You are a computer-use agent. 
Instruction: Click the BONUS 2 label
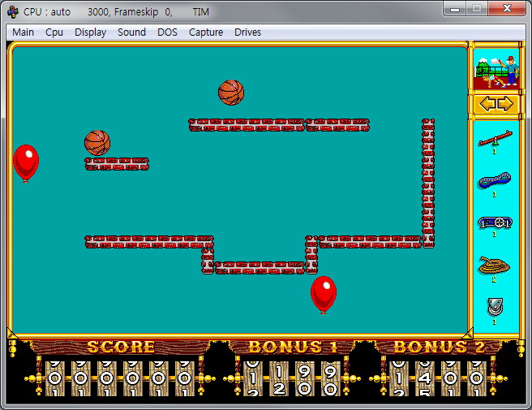[x=439, y=347]
